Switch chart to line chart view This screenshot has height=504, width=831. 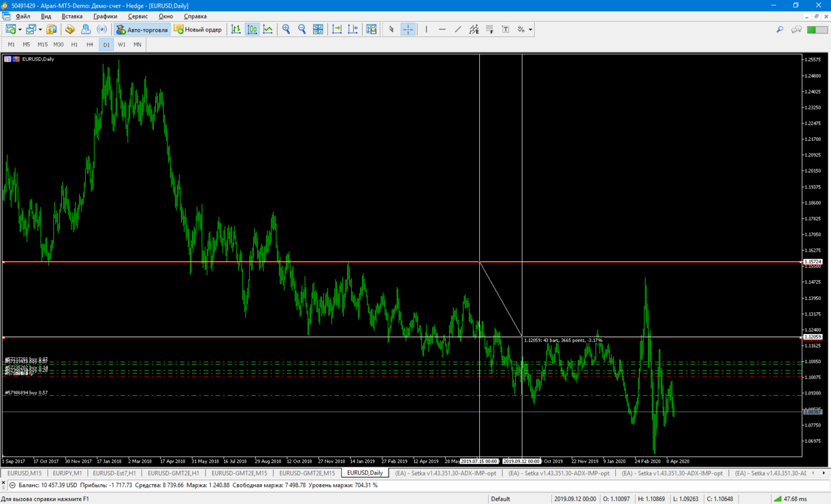pos(268,30)
